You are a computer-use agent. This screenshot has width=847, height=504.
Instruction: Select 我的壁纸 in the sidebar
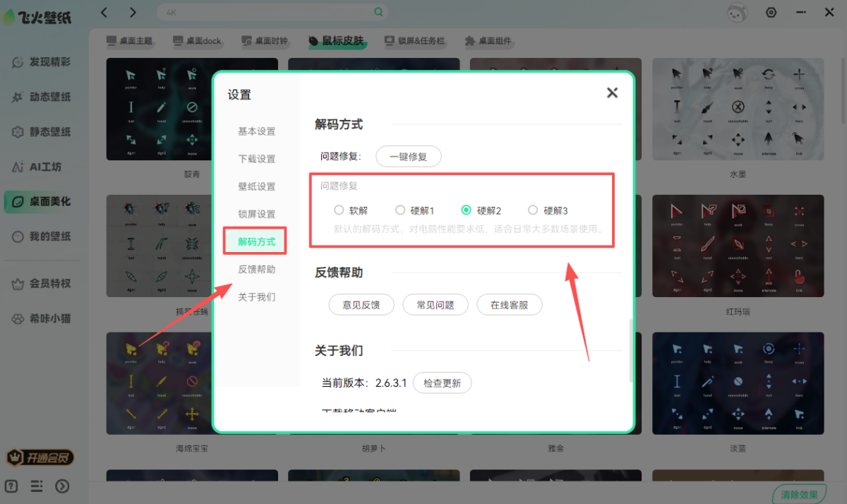[x=42, y=236]
